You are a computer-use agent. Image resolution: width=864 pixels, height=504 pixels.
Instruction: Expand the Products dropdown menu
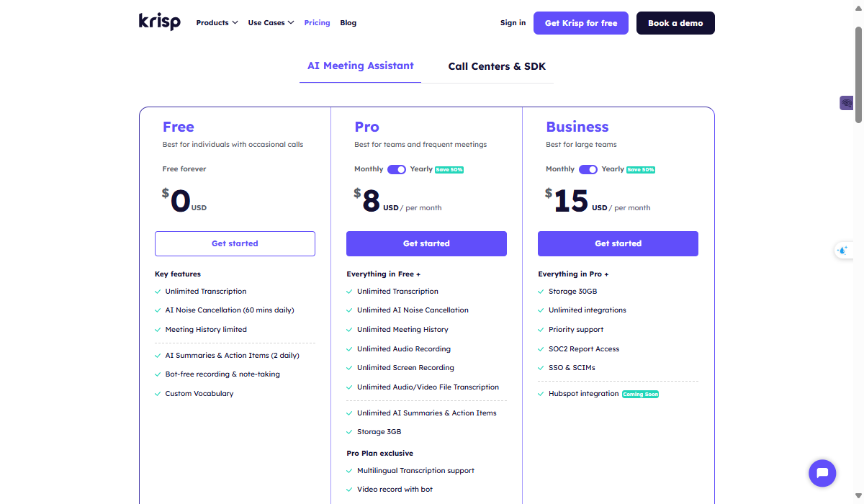coord(217,23)
